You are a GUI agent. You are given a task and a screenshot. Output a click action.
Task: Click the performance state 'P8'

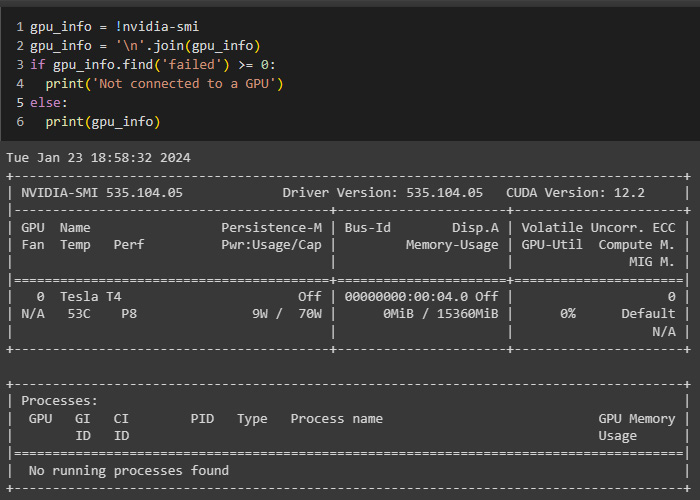coord(129,314)
